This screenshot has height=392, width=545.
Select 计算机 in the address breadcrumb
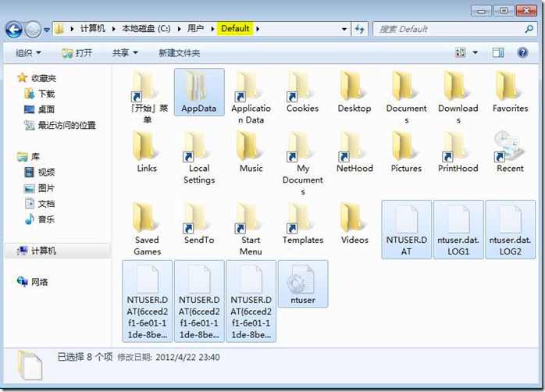(x=92, y=28)
